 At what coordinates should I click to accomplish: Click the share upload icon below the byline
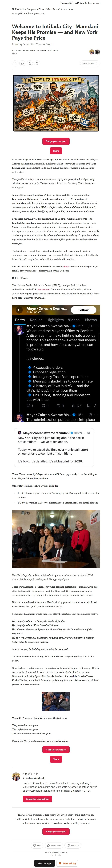click(x=30, y=63)
